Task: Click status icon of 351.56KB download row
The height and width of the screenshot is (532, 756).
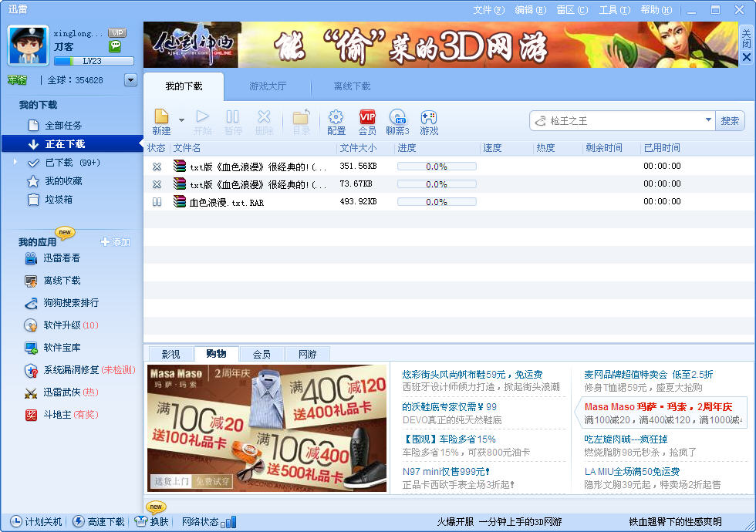Action: point(157,167)
